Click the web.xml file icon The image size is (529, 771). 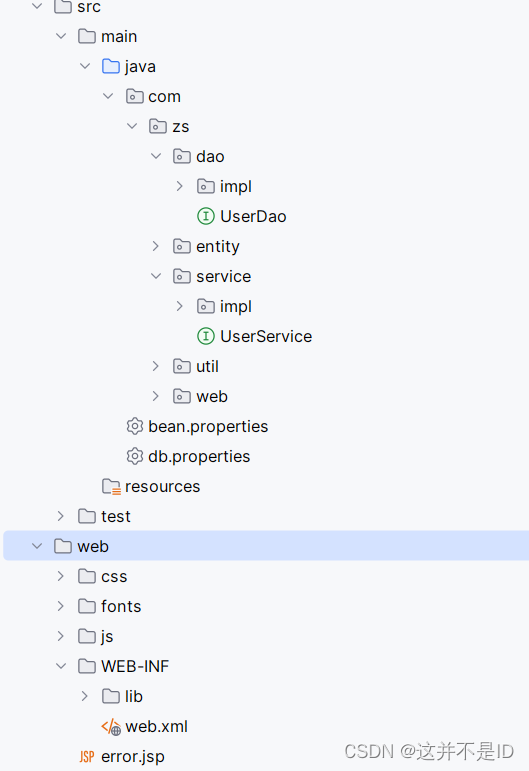point(111,727)
